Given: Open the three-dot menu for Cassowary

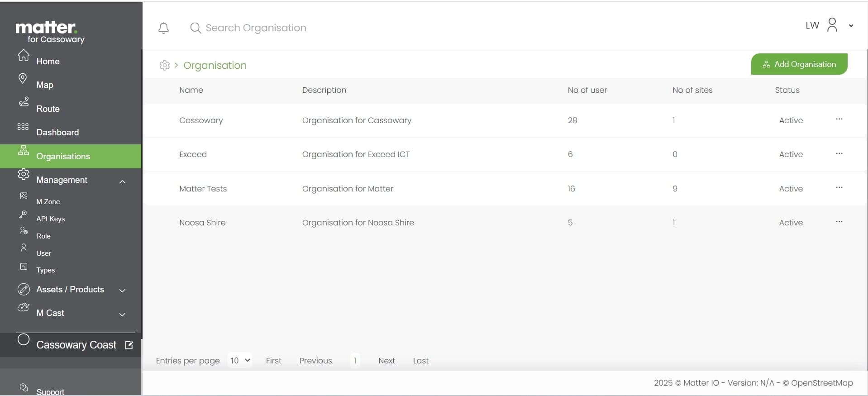Looking at the screenshot, I should point(839,119).
